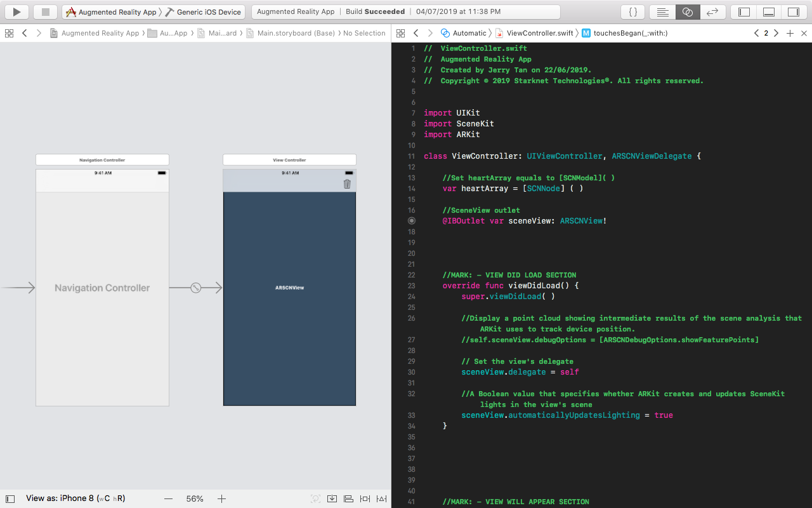Select the ARSCNView in the View Controller scene

coord(289,288)
